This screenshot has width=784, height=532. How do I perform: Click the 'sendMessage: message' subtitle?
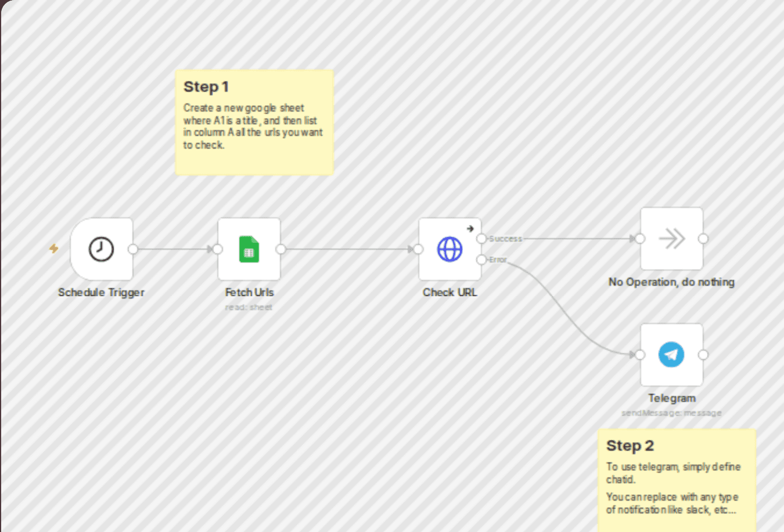point(671,413)
